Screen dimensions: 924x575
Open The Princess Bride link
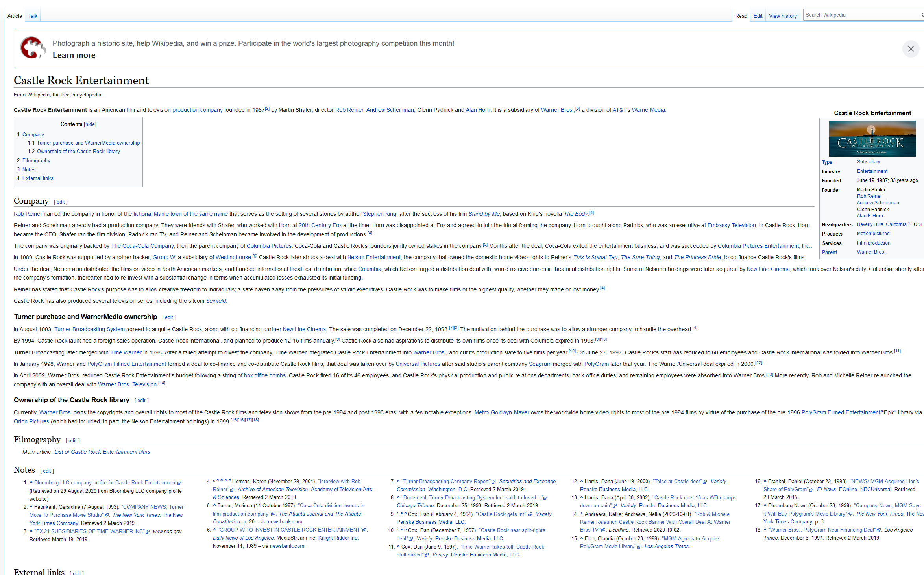coord(697,258)
